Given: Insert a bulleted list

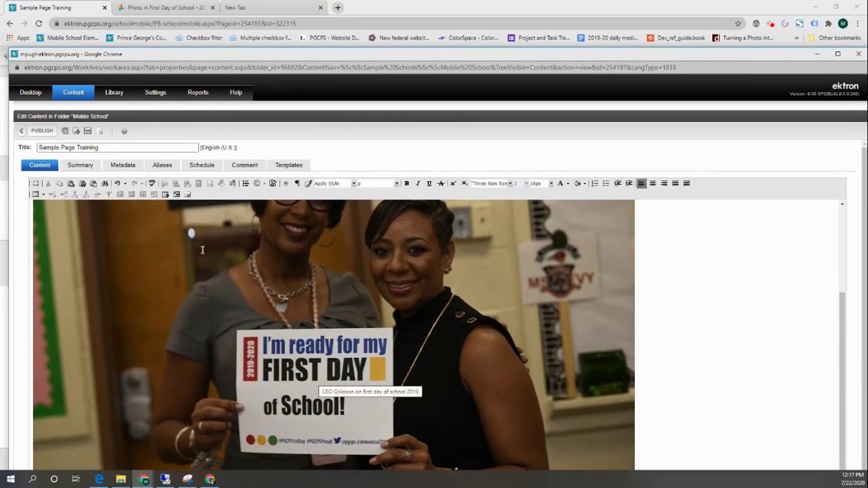Looking at the screenshot, I should point(606,183).
